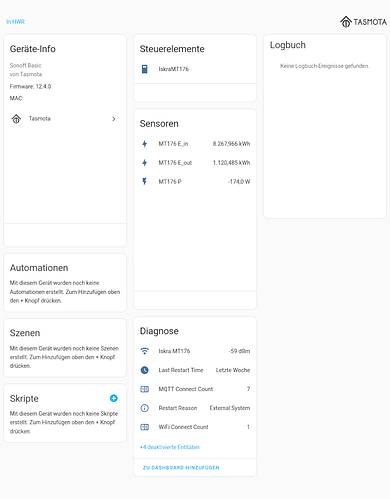Click the Tasmota house icon in Geräte-Info
The image size is (390, 499).
tap(16, 119)
